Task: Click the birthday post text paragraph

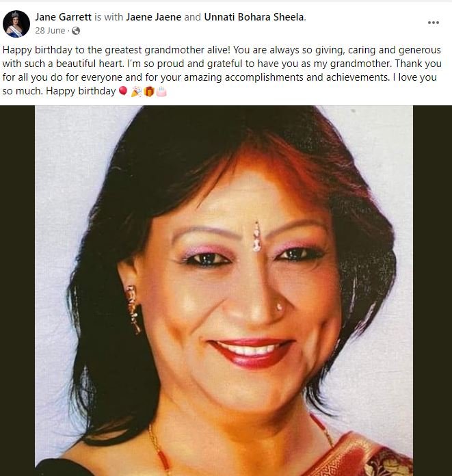Action: coord(222,70)
